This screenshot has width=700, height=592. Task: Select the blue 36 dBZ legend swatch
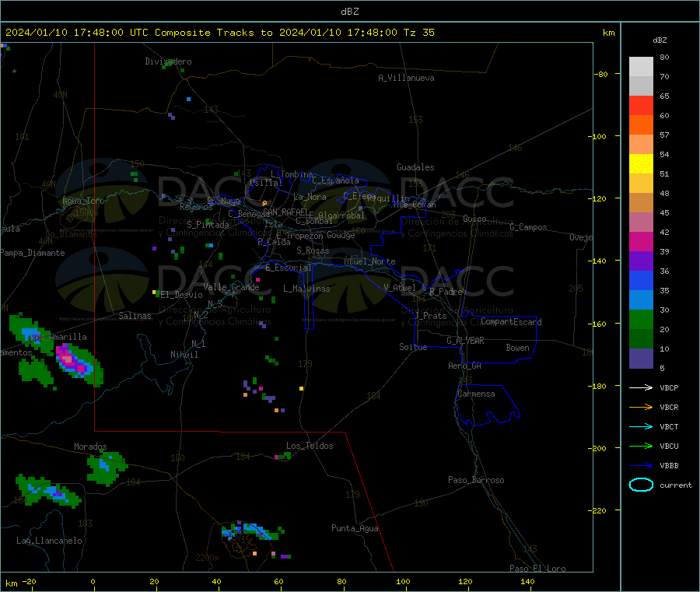(x=641, y=280)
